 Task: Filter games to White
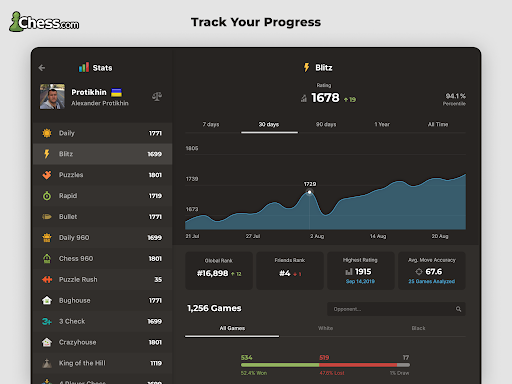pyautogui.click(x=325, y=328)
